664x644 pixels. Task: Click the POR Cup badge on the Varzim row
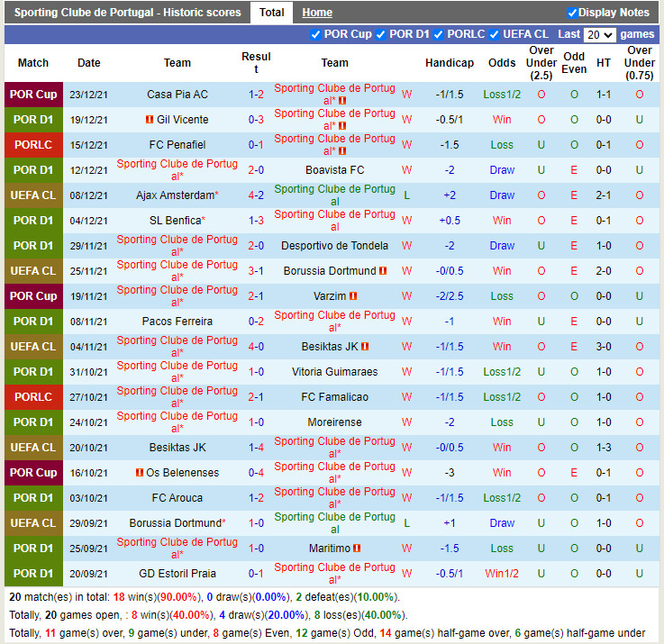pyautogui.click(x=34, y=296)
